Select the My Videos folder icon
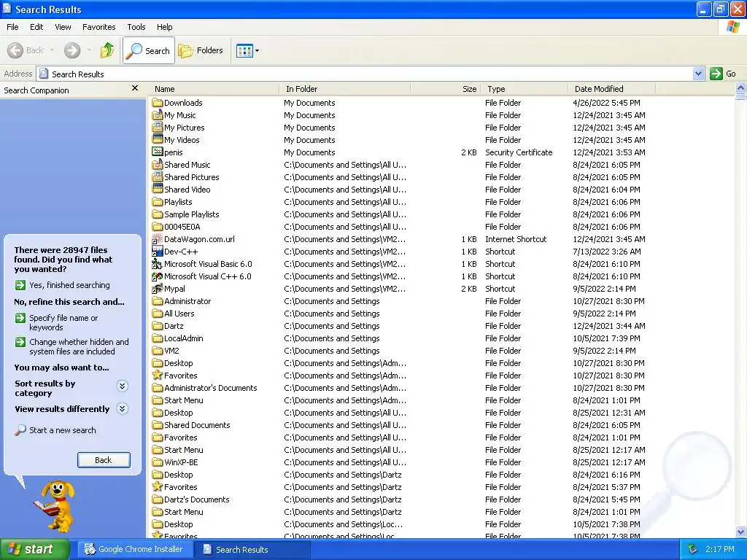 point(158,139)
